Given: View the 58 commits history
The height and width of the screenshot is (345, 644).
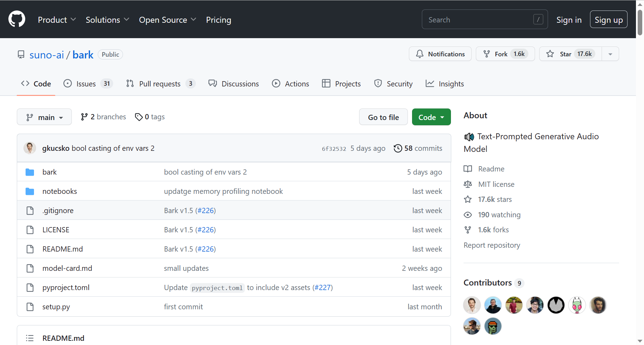Looking at the screenshot, I should (418, 148).
